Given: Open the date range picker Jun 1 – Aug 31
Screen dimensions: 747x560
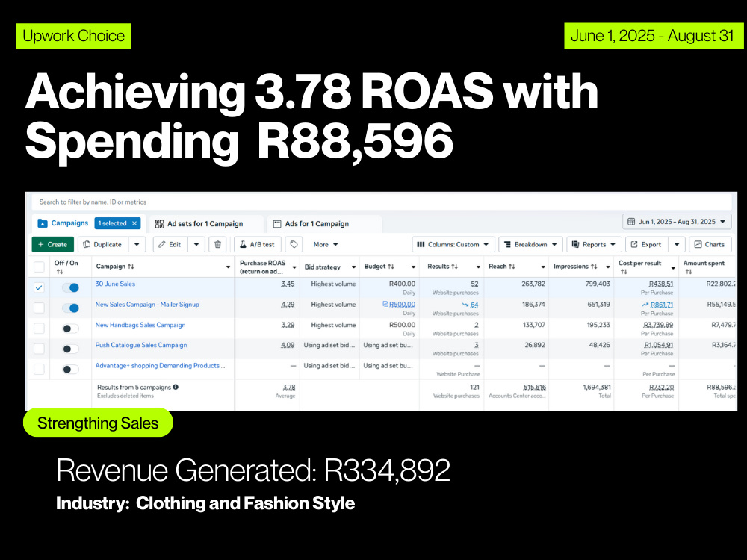Looking at the screenshot, I should [x=677, y=222].
